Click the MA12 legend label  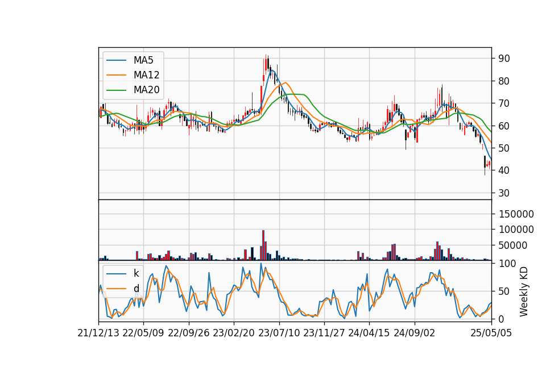[146, 75]
